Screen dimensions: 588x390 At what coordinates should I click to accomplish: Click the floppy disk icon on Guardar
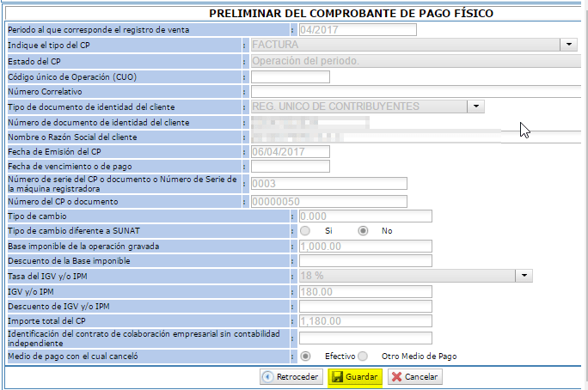point(337,377)
